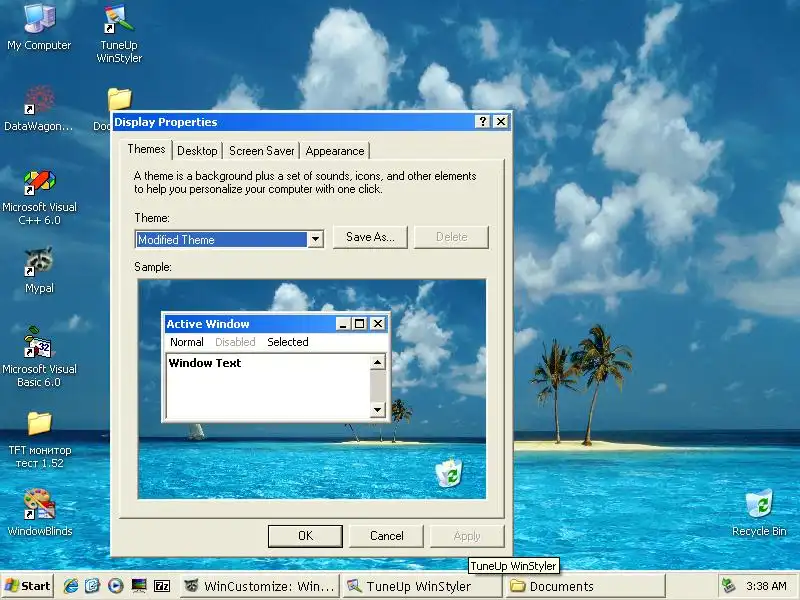Click the Save As... button
The image size is (800, 600).
[370, 237]
